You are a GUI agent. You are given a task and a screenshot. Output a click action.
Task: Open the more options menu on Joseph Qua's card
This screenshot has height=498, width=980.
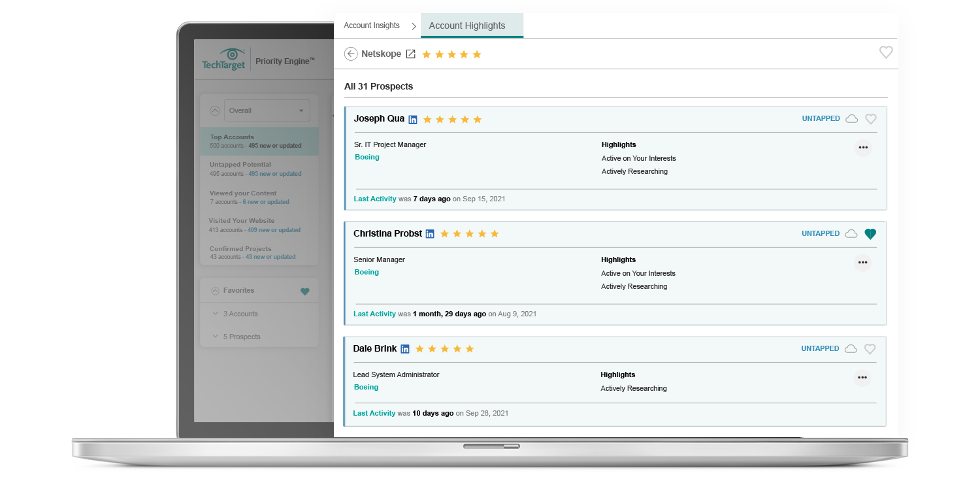(863, 148)
